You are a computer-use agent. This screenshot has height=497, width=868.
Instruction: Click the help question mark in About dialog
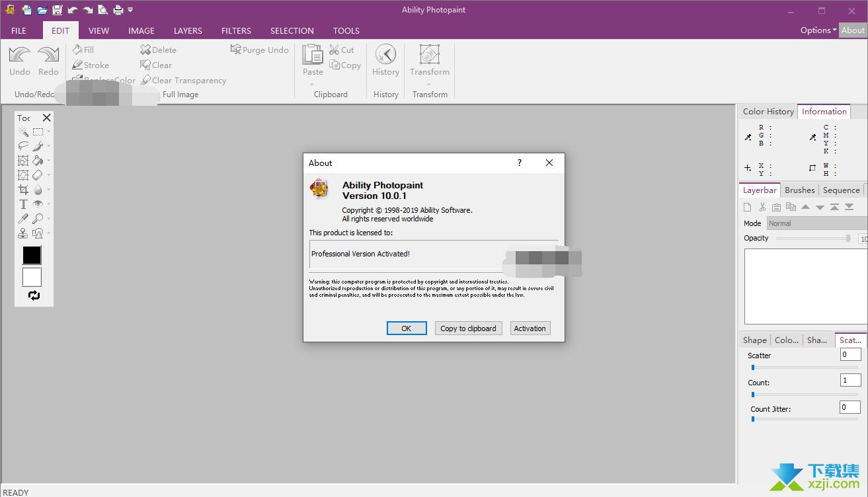[520, 163]
